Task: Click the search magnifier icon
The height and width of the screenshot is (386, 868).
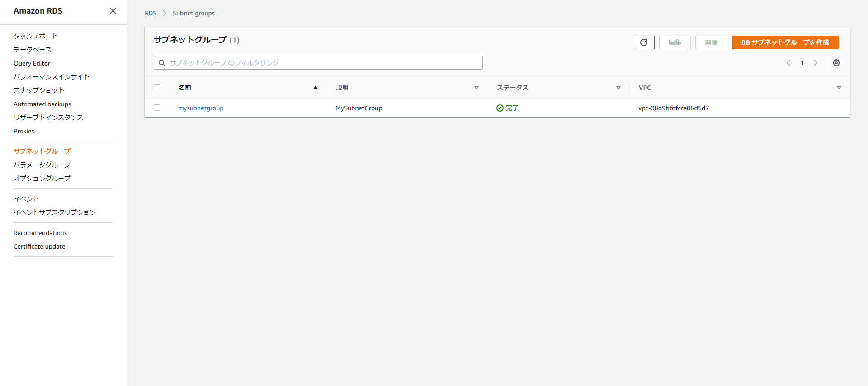Action: (162, 63)
